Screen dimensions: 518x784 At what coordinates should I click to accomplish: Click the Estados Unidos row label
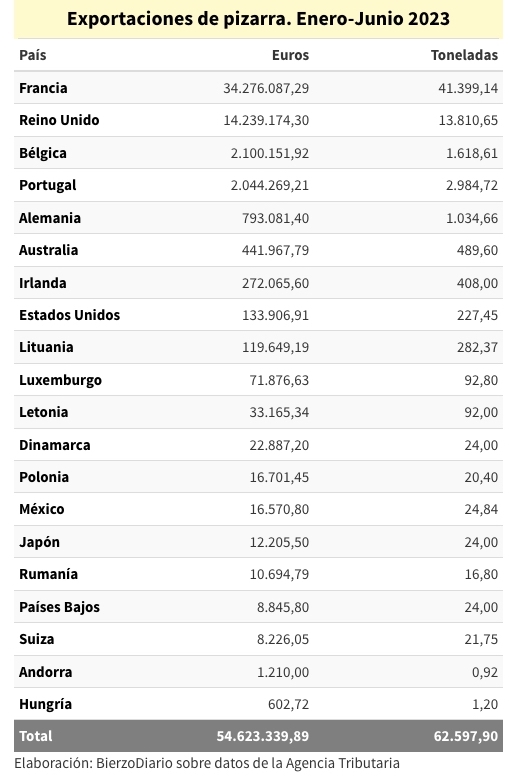coord(70,315)
